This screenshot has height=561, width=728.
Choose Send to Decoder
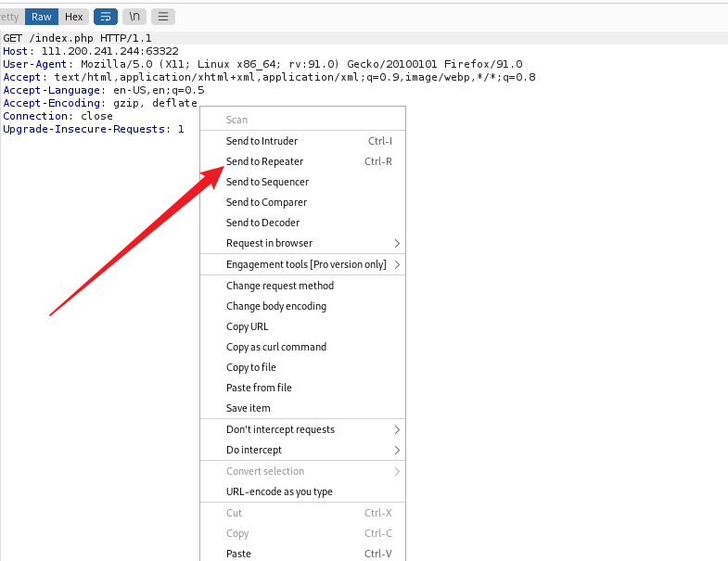(x=302, y=223)
